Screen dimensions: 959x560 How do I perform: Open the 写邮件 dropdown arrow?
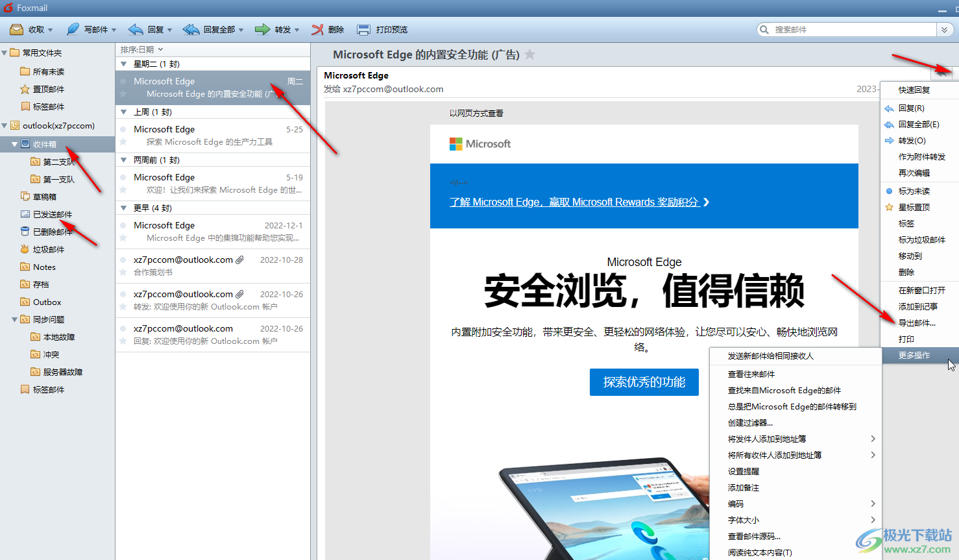(x=114, y=30)
